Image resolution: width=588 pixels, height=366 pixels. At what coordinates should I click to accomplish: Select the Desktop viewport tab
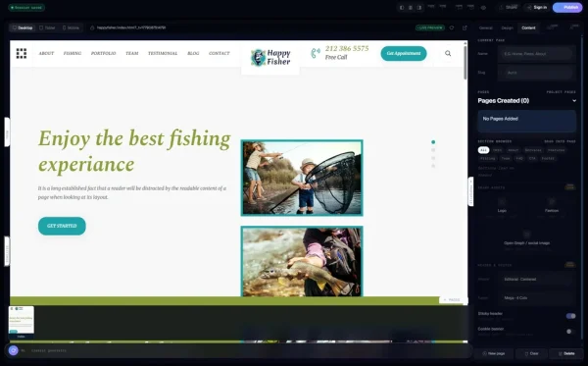tap(23, 27)
